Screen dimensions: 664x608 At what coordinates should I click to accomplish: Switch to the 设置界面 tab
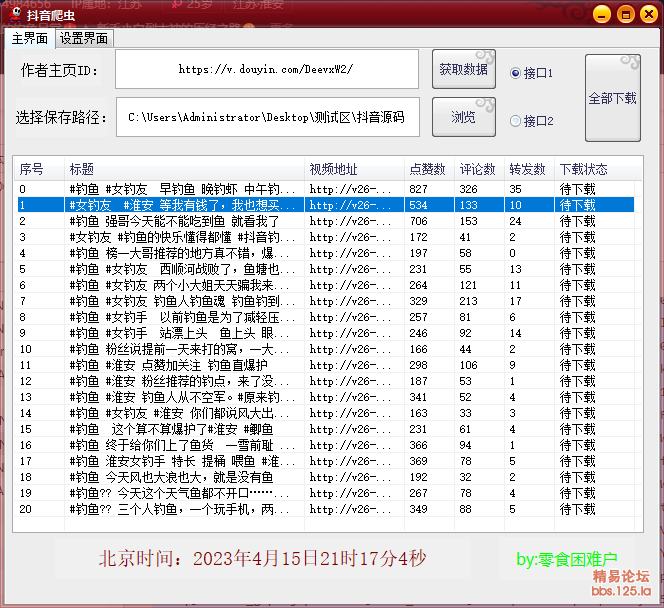click(x=84, y=39)
